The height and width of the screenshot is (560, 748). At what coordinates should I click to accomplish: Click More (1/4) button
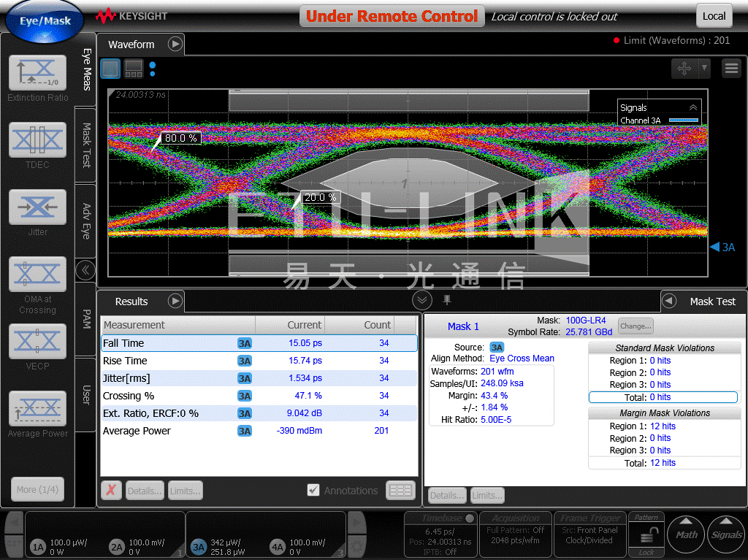38,489
